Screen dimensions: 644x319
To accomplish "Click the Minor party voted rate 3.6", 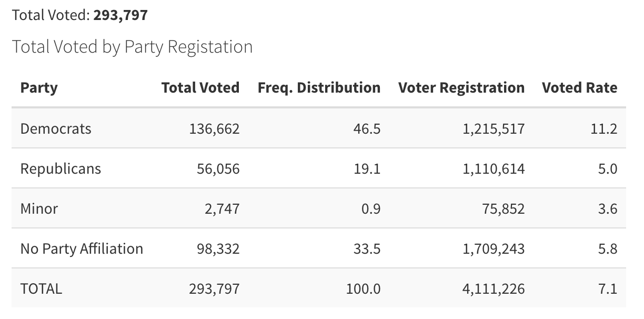I will (x=607, y=208).
